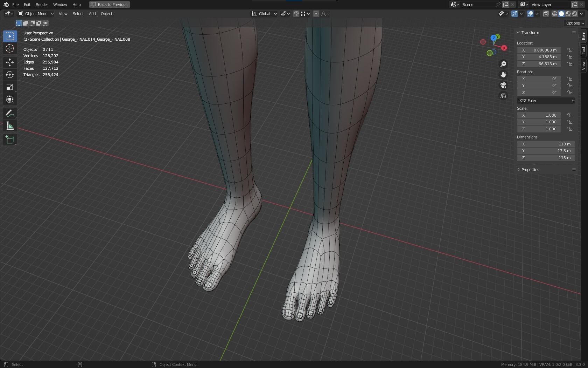Screen dimensions: 588x368
Task: Open the viewport View menu
Action: tap(63, 14)
